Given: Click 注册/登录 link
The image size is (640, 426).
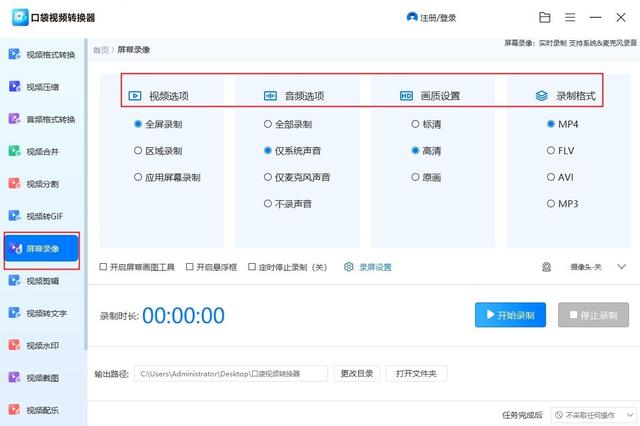Looking at the screenshot, I should [438, 18].
